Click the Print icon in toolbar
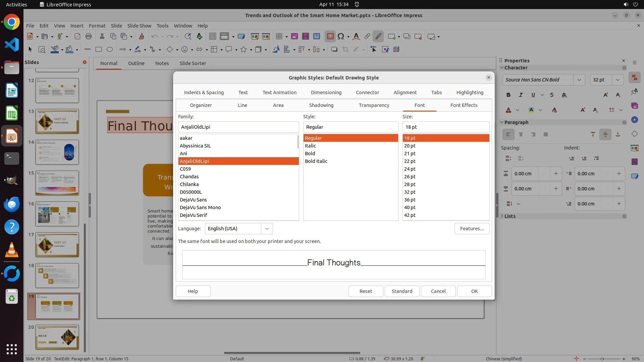The image size is (644, 362). [x=89, y=37]
